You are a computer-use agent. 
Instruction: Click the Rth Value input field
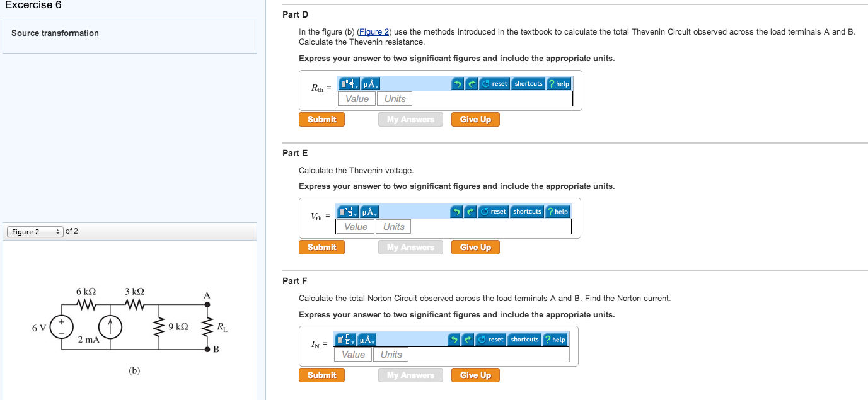coord(357,99)
